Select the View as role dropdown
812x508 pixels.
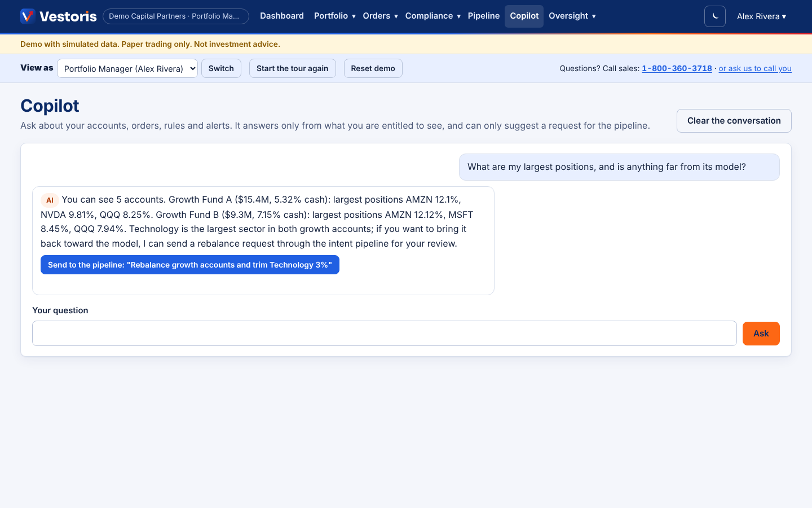click(127, 68)
